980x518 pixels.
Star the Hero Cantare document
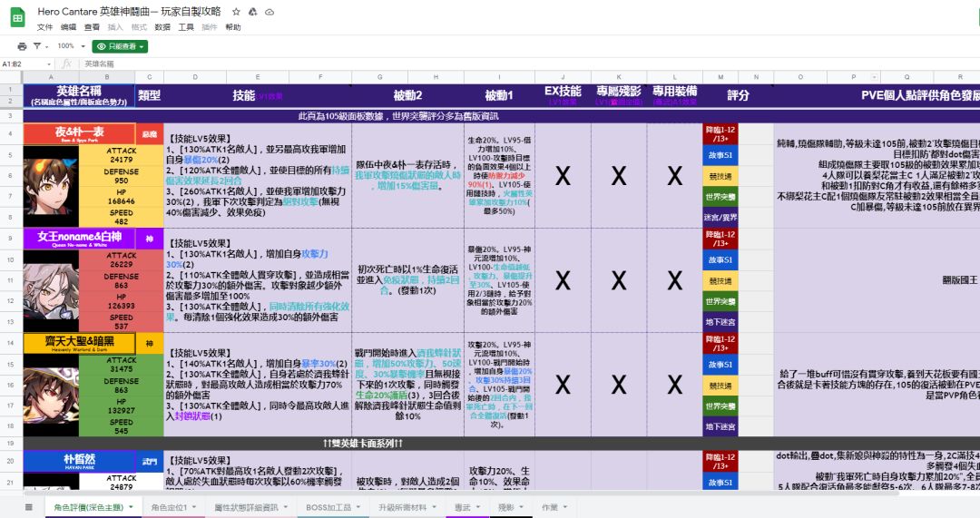tap(236, 12)
